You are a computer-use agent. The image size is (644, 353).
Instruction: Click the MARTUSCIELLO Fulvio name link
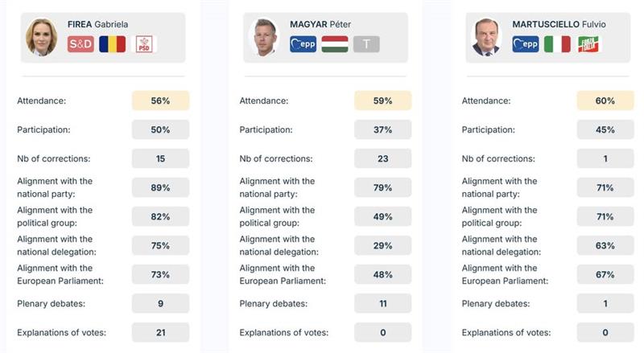[x=559, y=24]
